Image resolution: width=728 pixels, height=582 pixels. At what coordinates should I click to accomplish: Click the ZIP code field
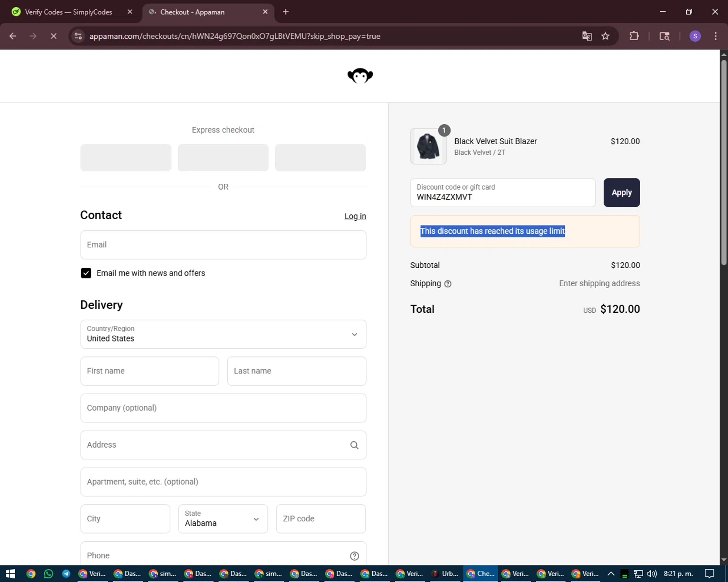click(x=321, y=519)
